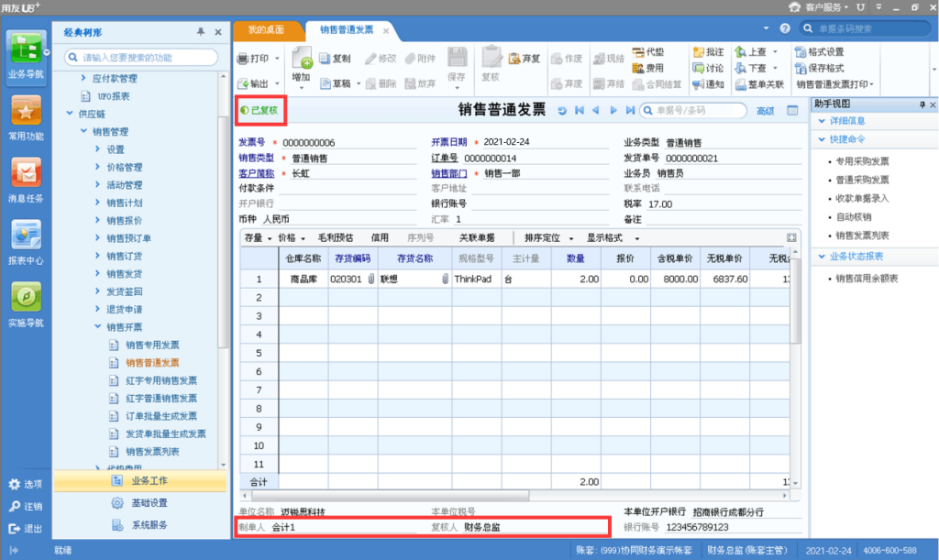Click the 高级 search link
939x560 pixels.
pos(765,111)
